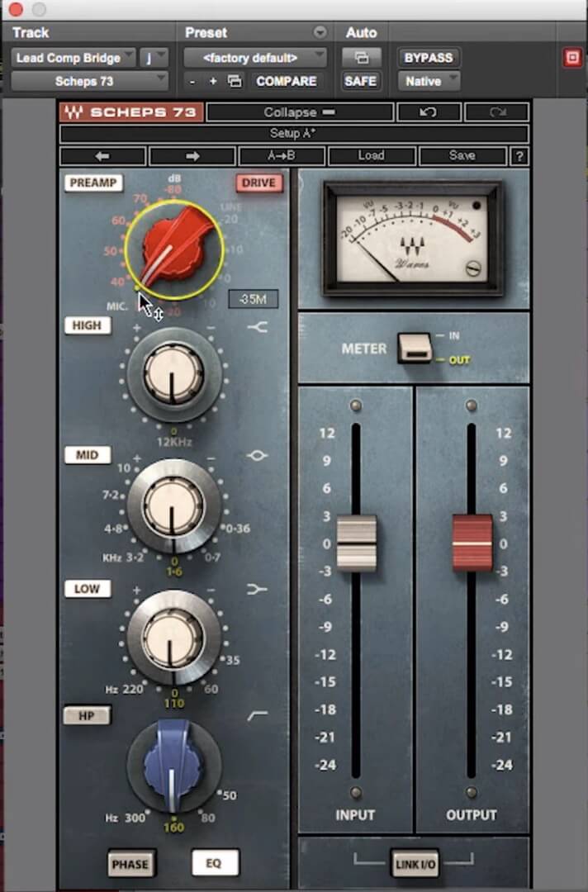Toggle the LOW band button
Viewport: 588px width, 892px height.
click(x=87, y=589)
